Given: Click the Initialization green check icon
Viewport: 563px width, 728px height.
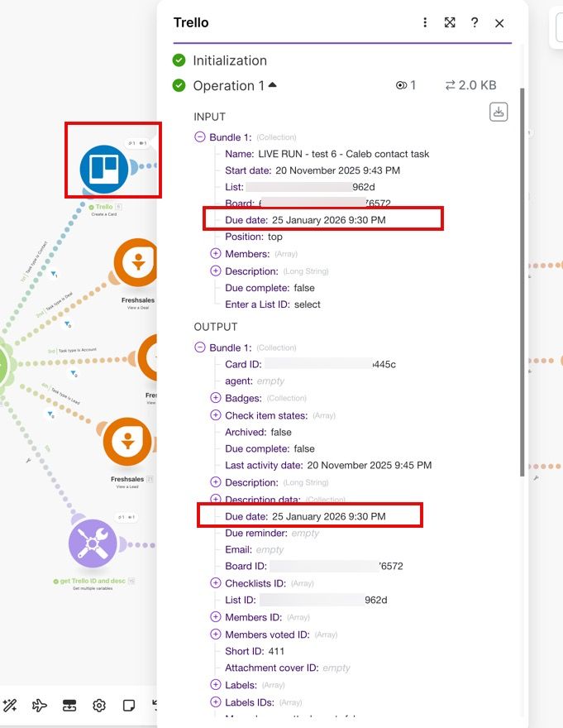Looking at the screenshot, I should (179, 60).
